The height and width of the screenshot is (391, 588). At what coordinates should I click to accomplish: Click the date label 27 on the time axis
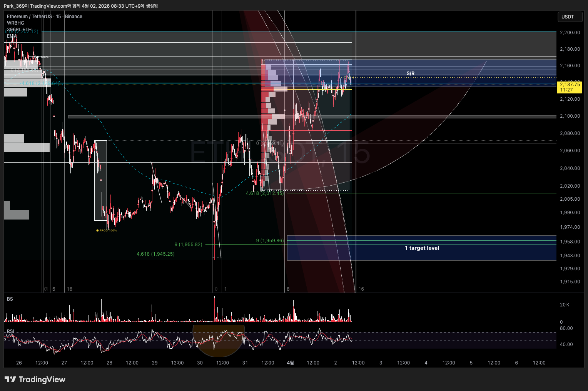(x=64, y=363)
